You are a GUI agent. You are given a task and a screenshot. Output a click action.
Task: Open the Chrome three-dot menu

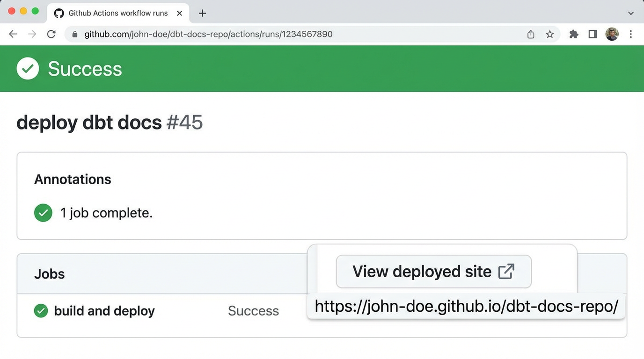click(x=631, y=34)
